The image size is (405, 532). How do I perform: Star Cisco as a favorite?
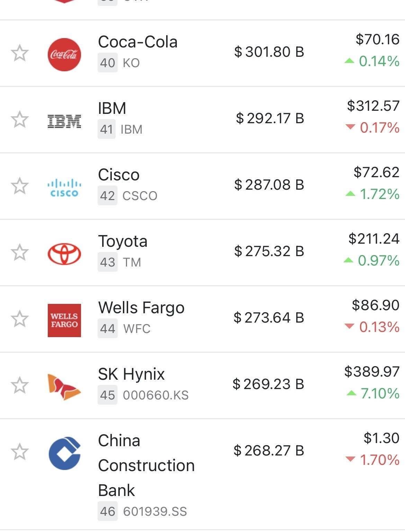click(19, 186)
